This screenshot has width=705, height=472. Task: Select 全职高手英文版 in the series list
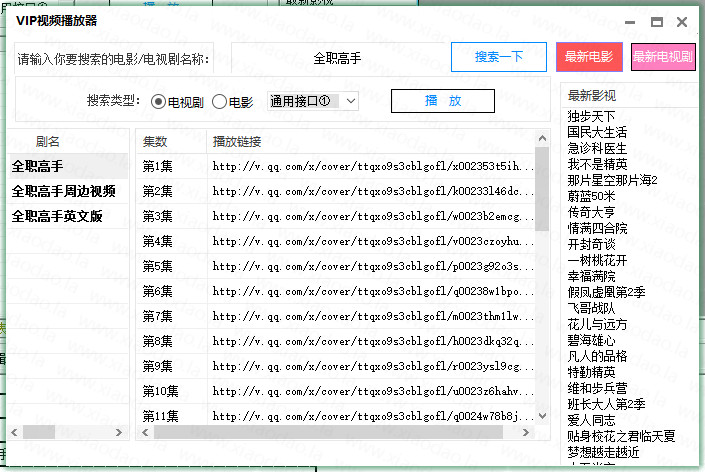pos(58,216)
